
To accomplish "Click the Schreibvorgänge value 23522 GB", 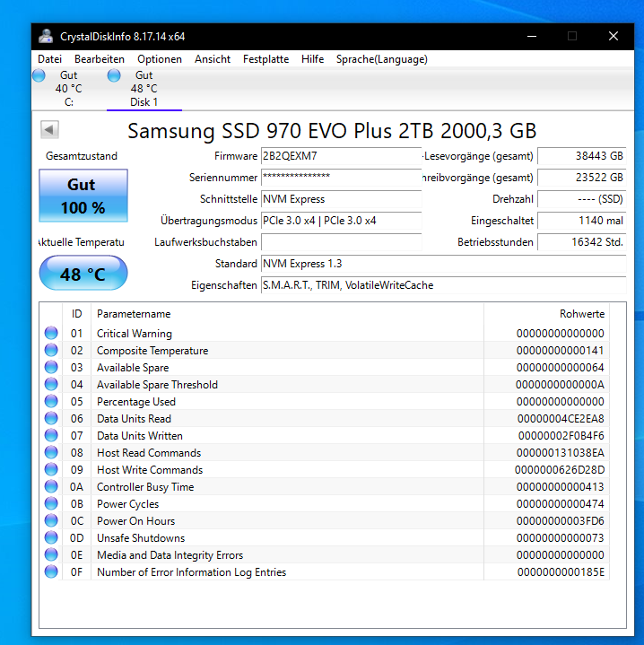I will tap(582, 178).
